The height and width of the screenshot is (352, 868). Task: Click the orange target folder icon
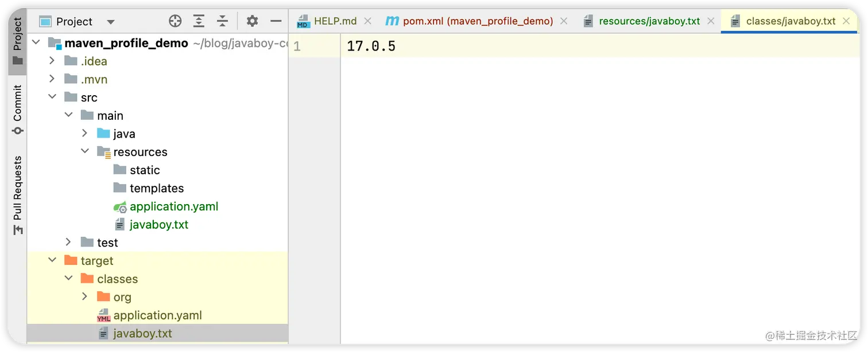(71, 260)
